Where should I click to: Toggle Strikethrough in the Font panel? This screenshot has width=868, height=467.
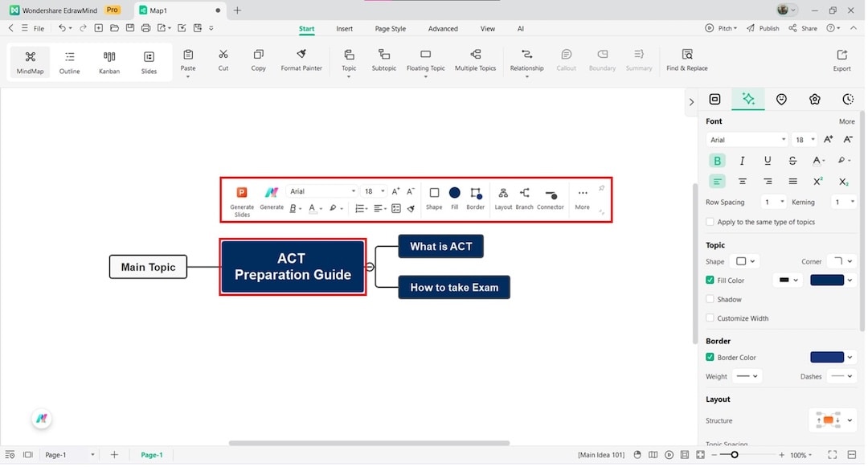(792, 161)
